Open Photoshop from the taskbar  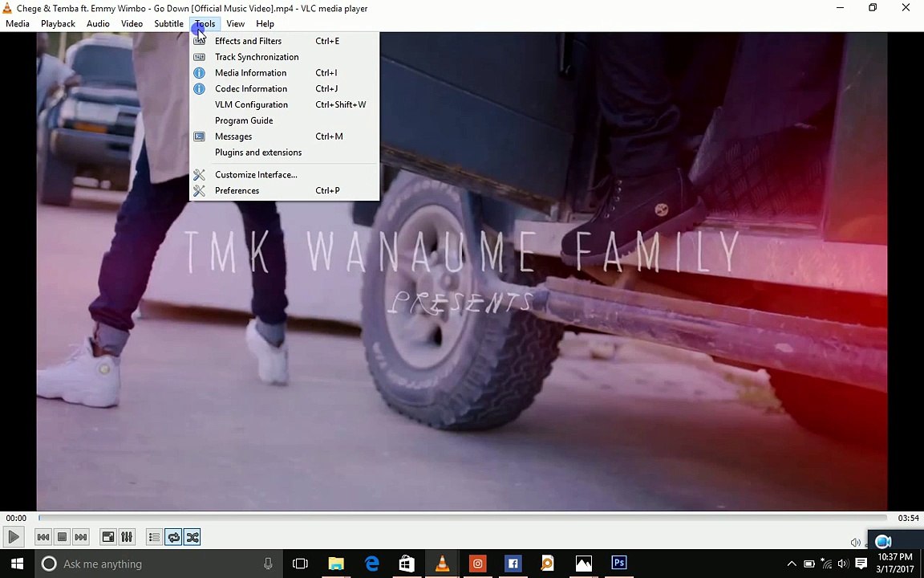618,564
